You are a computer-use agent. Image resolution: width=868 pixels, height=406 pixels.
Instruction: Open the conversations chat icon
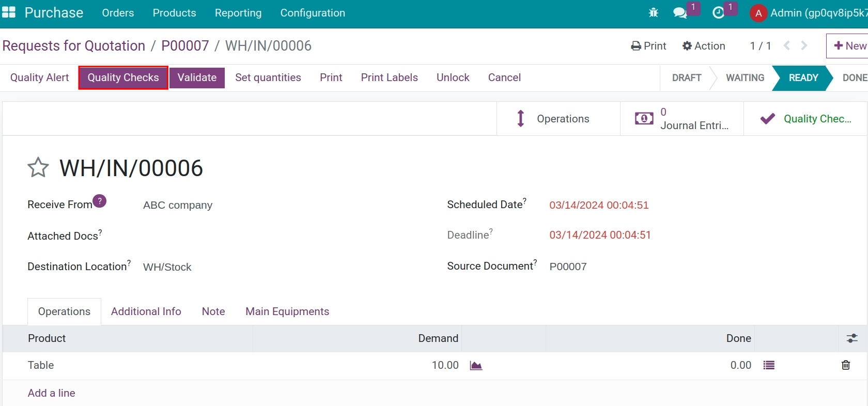point(680,13)
